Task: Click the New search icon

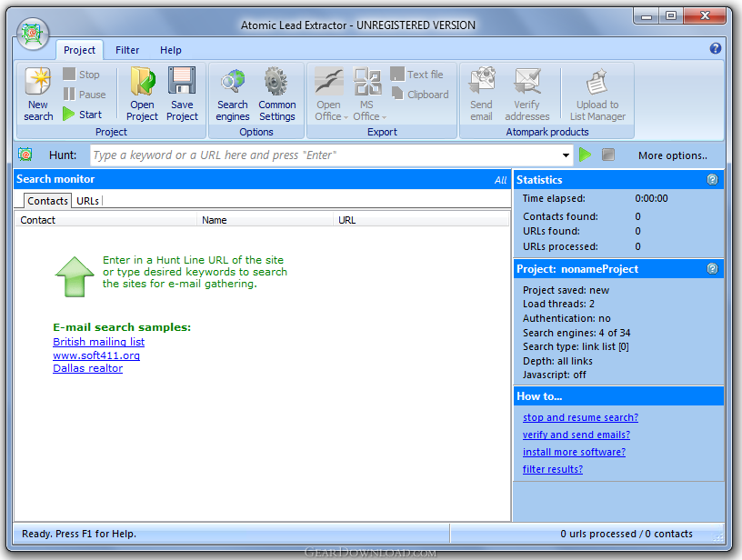Action: [x=38, y=81]
